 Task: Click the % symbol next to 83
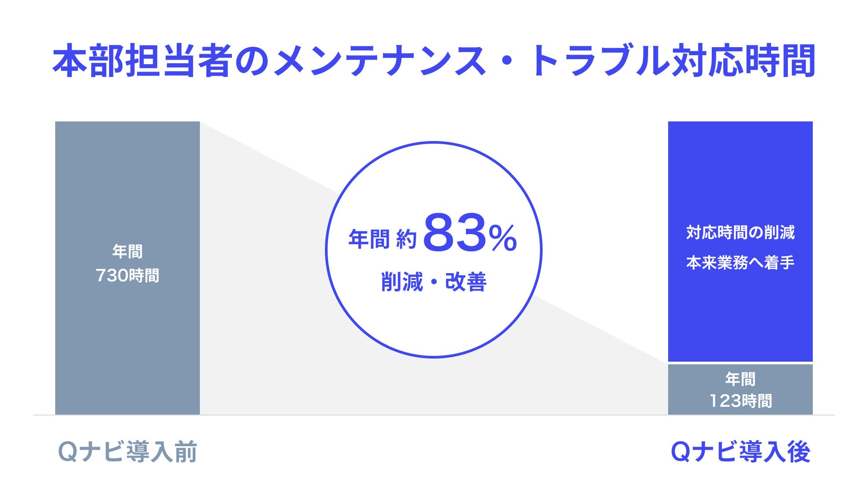[503, 238]
